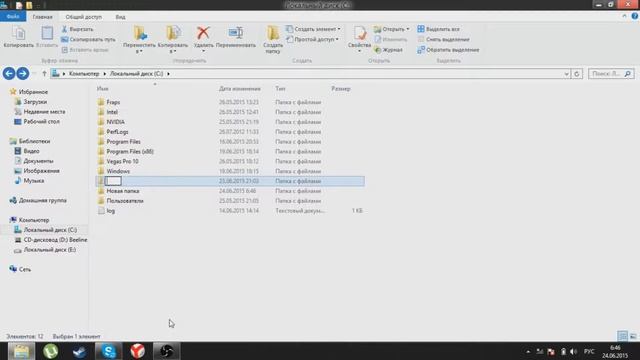Click the Переименовать icon

(x=236, y=33)
